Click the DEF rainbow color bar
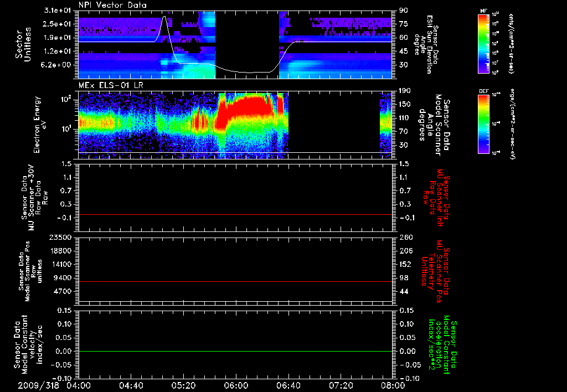Image resolution: width=567 pixels, height=392 pixels. [x=484, y=123]
